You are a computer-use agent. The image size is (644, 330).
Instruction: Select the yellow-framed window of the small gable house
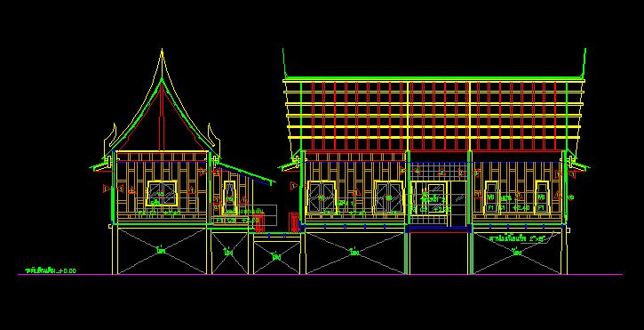click(x=162, y=193)
